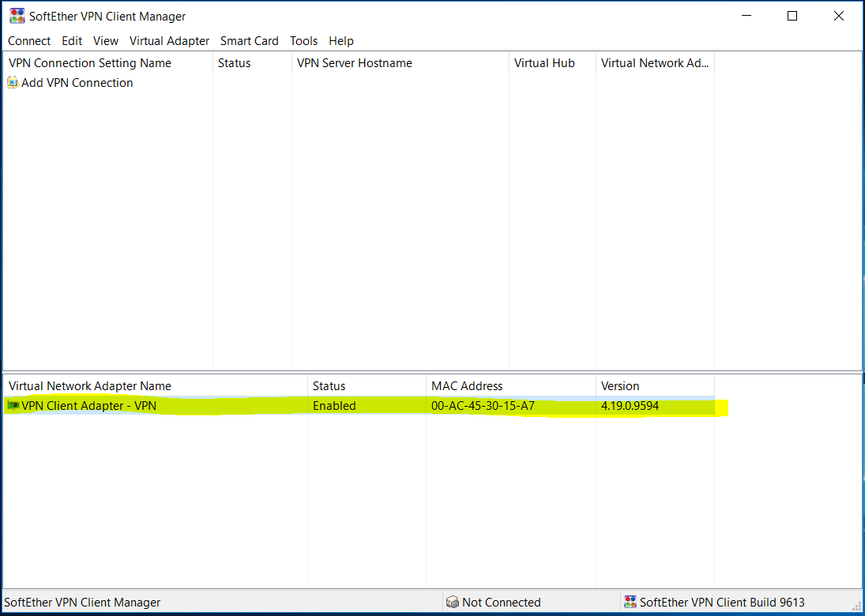Open the Tools menu
Image resolution: width=865 pixels, height=616 pixels.
pyautogui.click(x=304, y=41)
